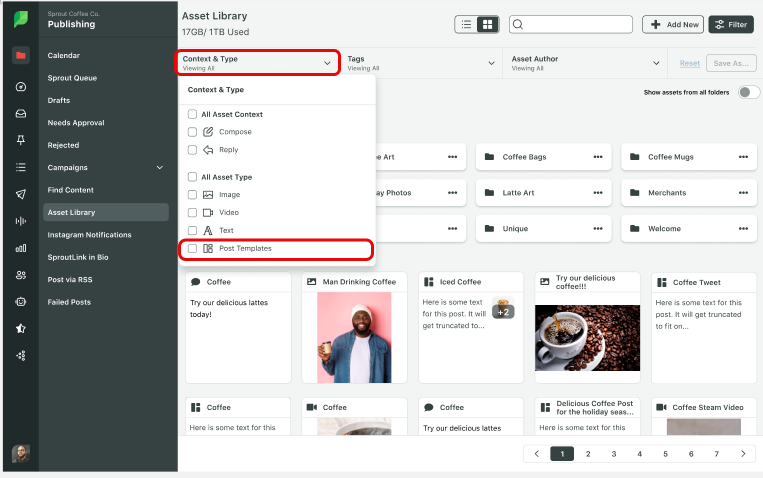
Task: Open Instagram Notifications menu item
Action: (x=90, y=235)
